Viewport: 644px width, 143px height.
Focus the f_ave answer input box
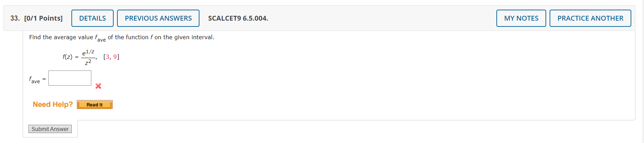[70, 78]
